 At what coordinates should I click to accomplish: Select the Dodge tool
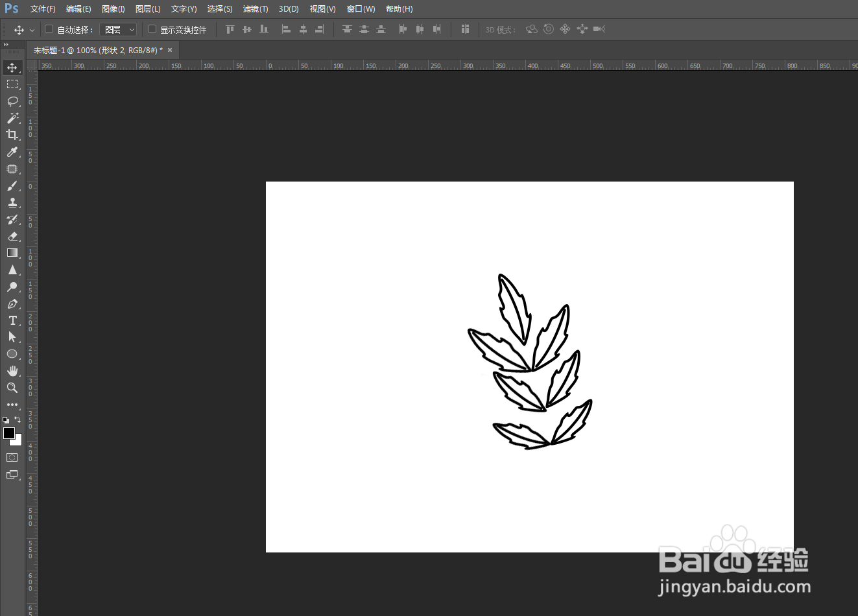(12, 287)
